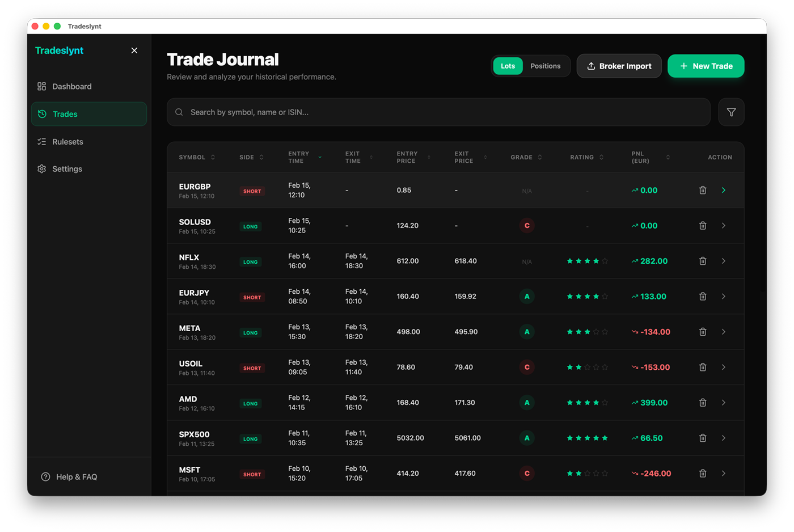Select the AMD symbol cell
794x532 pixels.
point(197,403)
